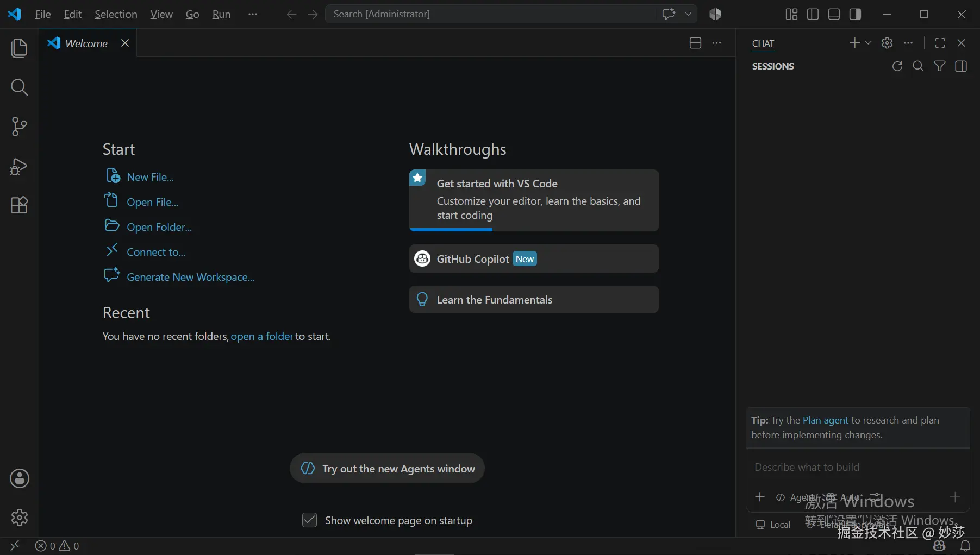Maximize the chat panel
The height and width of the screenshot is (555, 980).
tap(940, 43)
